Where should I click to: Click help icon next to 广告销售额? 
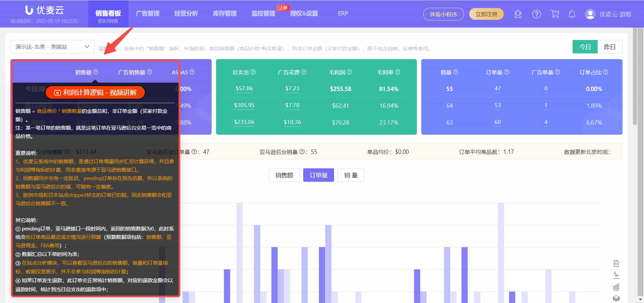tap(150, 72)
